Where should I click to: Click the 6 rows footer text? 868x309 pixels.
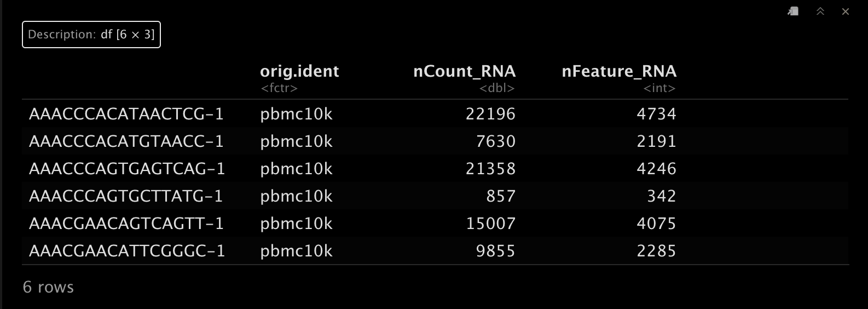point(48,287)
